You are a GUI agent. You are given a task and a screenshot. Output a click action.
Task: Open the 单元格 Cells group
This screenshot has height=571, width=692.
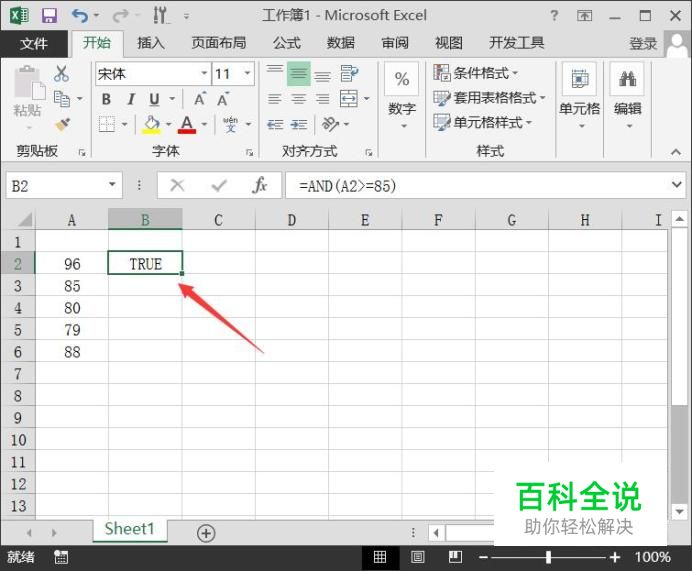pyautogui.click(x=580, y=97)
